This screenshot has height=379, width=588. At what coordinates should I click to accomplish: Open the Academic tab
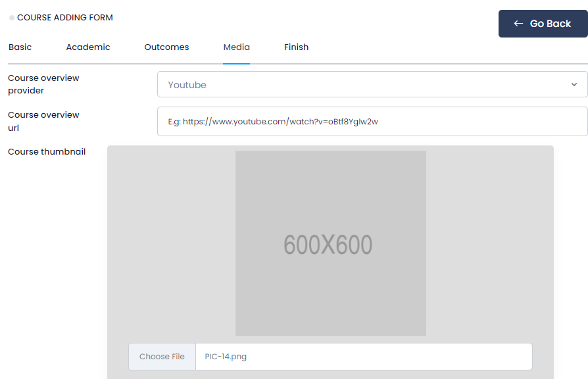88,47
